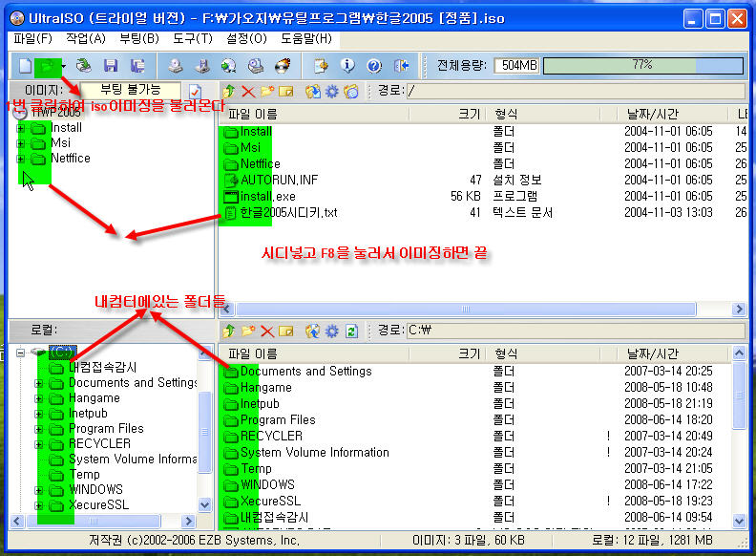756x556 pixels.
Task: Expand the Program Files tree node
Action: (38, 429)
